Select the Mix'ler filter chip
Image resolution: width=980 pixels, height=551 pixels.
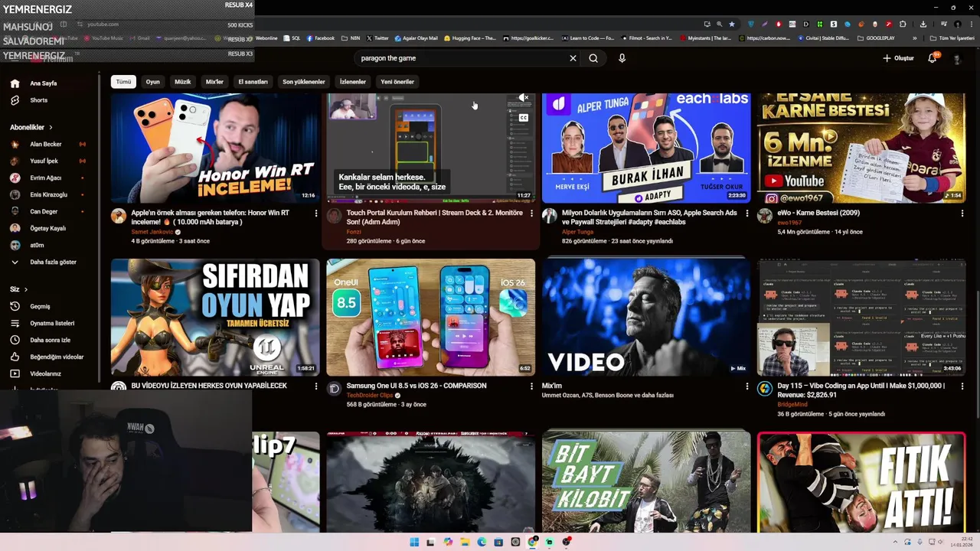coord(214,82)
